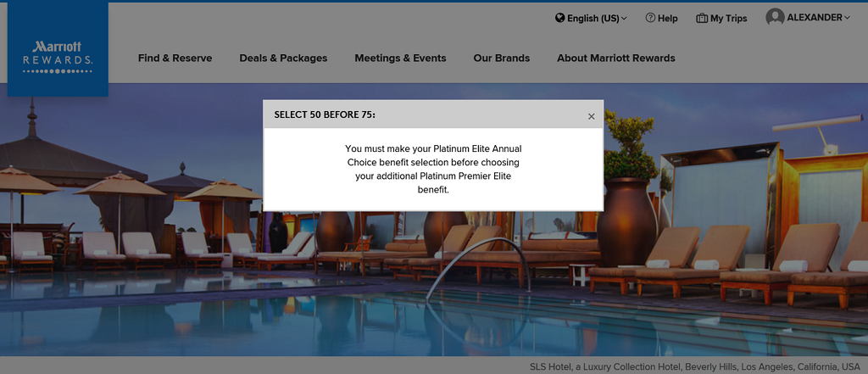View the My Trips link
The height and width of the screenshot is (374, 868).
[x=728, y=18]
